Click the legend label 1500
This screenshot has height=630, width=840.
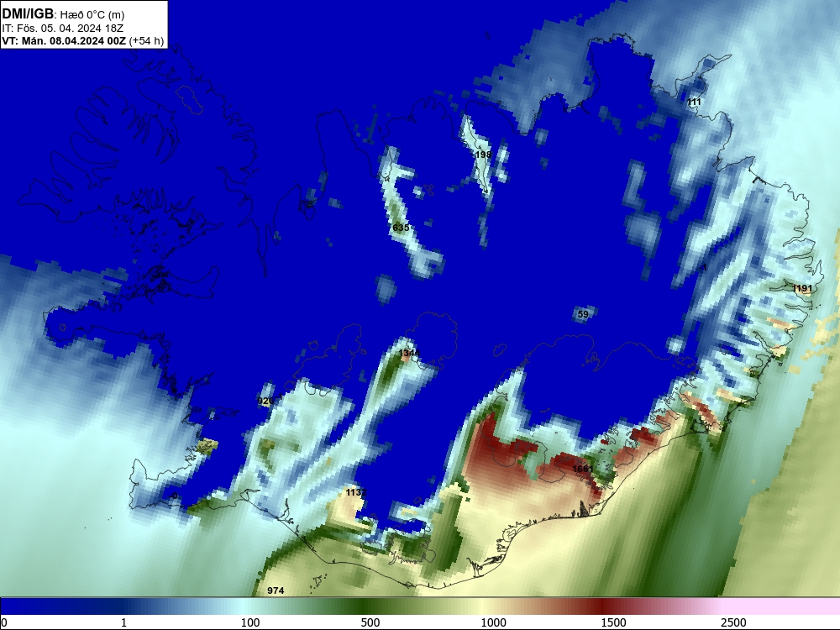[613, 622]
